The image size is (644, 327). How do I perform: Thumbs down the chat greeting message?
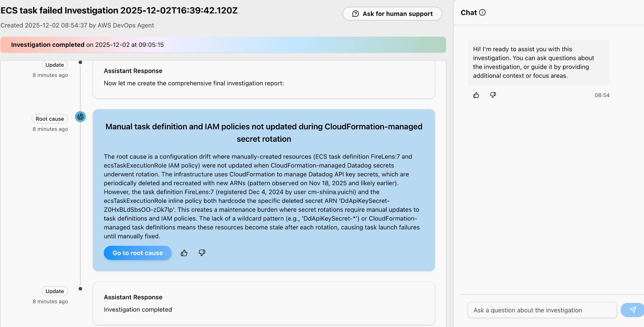493,95
